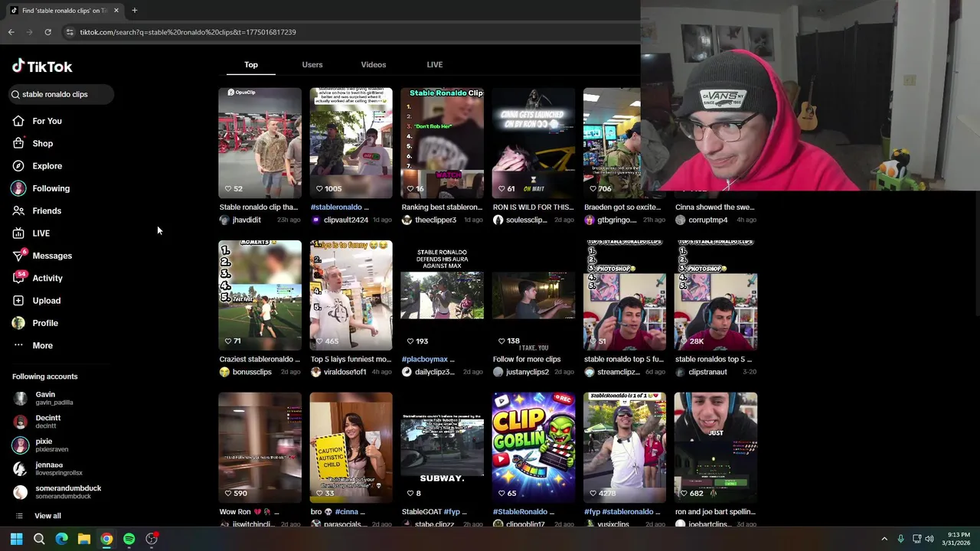Launch Microsoft Edge from taskbar
The image size is (980, 551).
click(x=61, y=539)
